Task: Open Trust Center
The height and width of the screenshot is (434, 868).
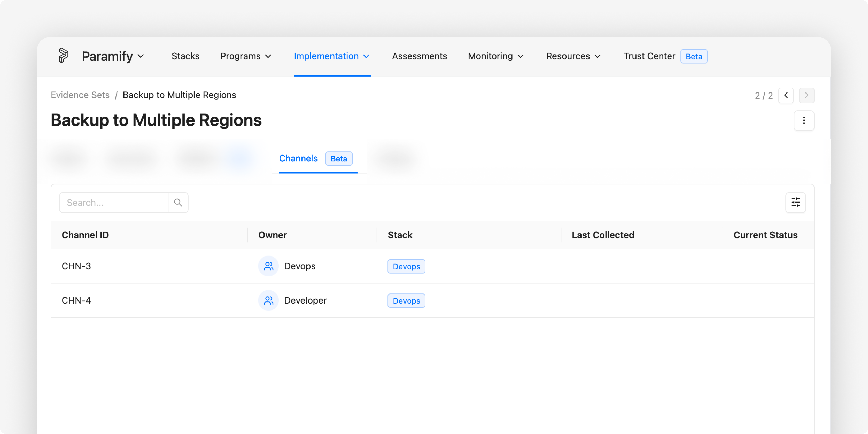Action: pyautogui.click(x=649, y=56)
